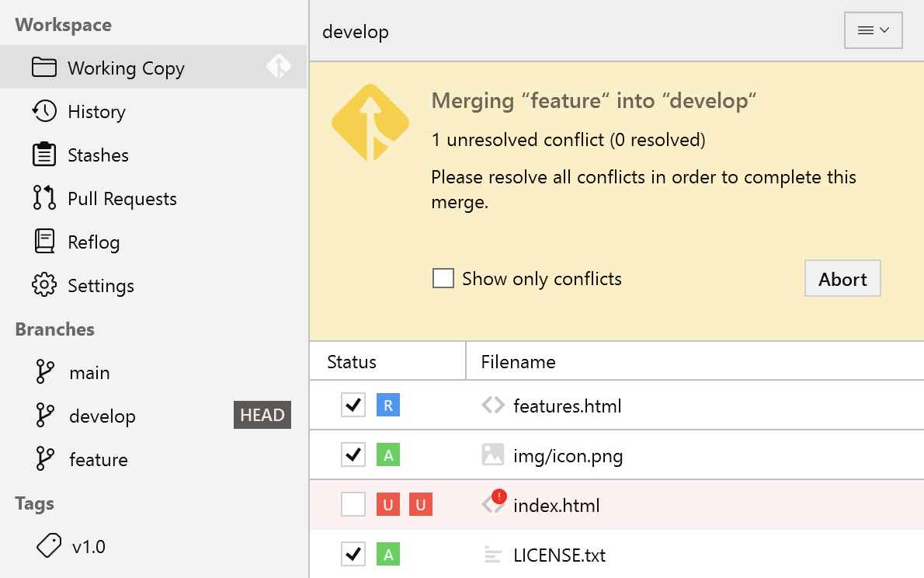Click the Settings gear icon
Image resolution: width=924 pixels, height=578 pixels.
coord(44,285)
